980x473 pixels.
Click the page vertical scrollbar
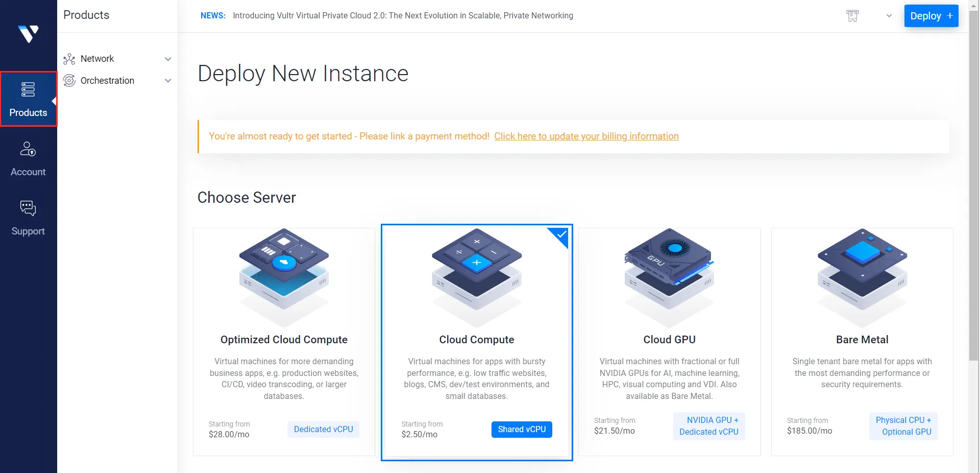pos(974,184)
